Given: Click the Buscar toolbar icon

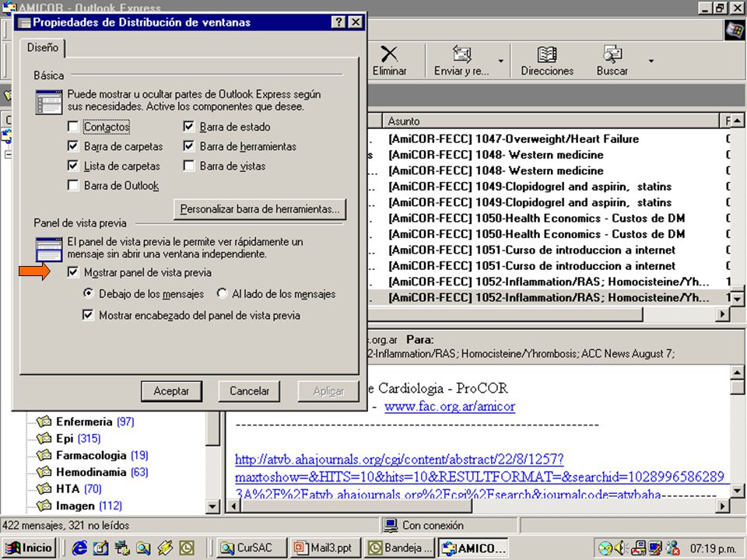Looking at the screenshot, I should (612, 61).
